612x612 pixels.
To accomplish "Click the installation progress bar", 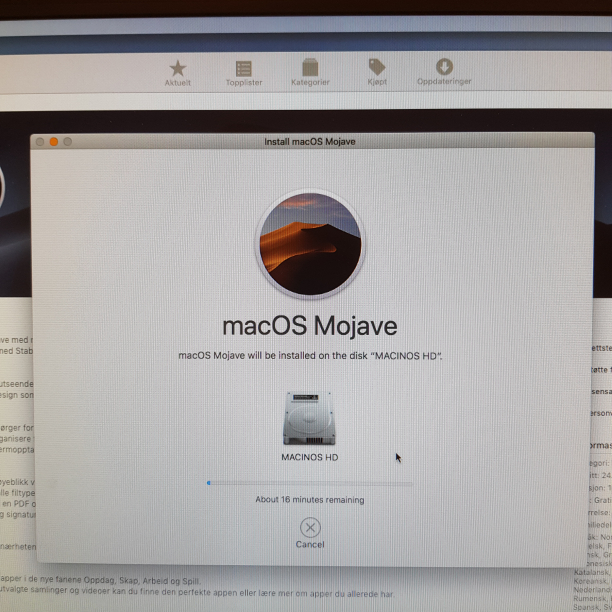I will (310, 483).
